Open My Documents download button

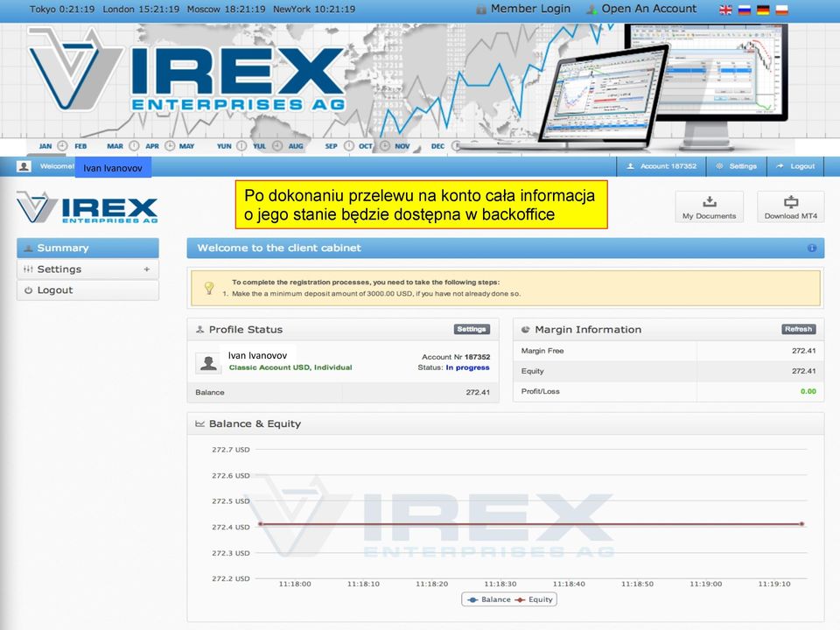[x=710, y=206]
